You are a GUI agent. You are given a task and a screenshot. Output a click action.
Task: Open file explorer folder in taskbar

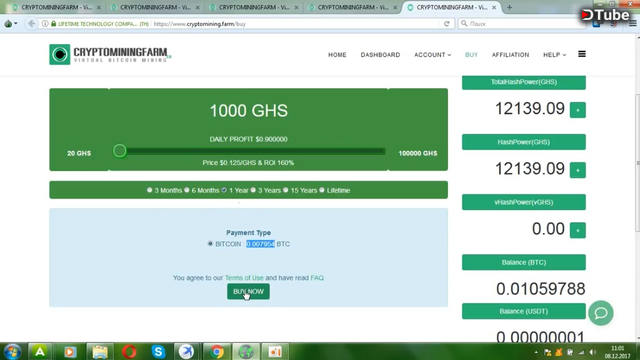[100, 351]
